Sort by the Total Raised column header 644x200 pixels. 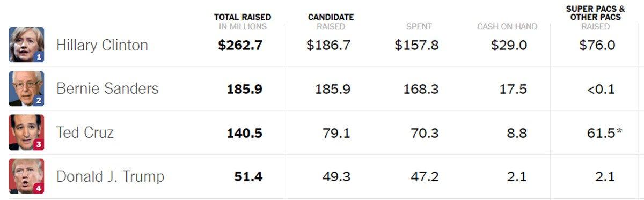pyautogui.click(x=243, y=22)
